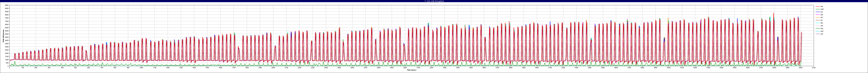868x73 pixels.
Task: Click the 1000 tick on the time axis
Action: point(141,68)
